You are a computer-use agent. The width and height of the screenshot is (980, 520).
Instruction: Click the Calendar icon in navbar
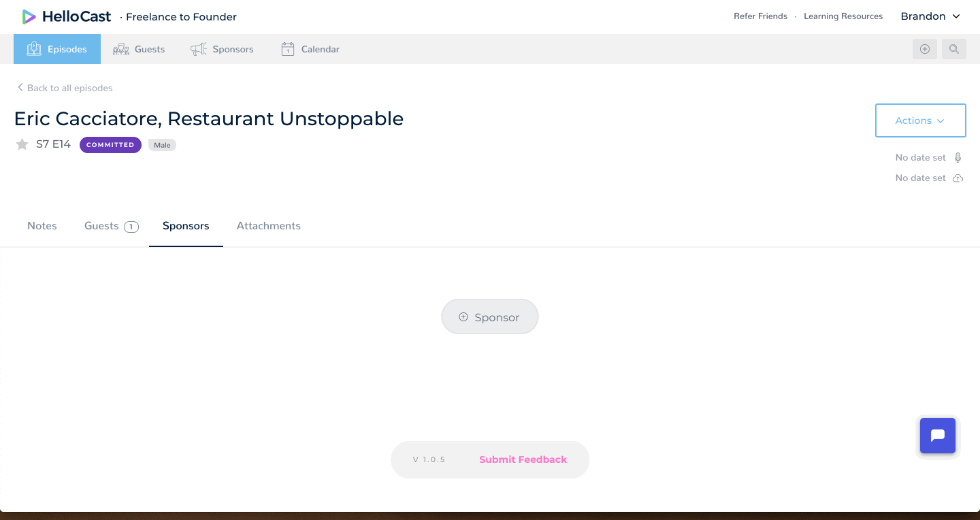pyautogui.click(x=288, y=49)
